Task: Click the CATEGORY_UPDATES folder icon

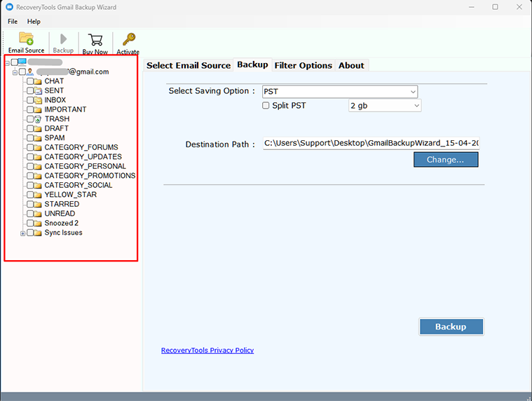Action: [x=38, y=157]
